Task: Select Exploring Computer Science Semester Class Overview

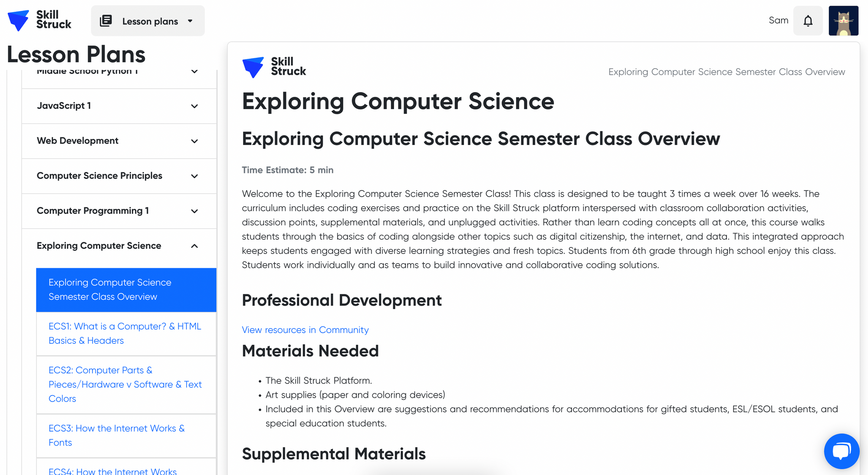Action: [126, 290]
